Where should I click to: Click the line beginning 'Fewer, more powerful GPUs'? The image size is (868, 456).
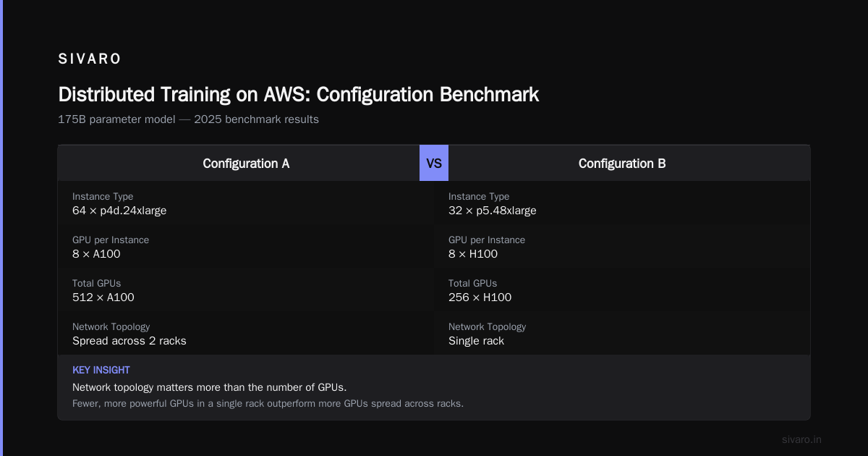point(268,403)
